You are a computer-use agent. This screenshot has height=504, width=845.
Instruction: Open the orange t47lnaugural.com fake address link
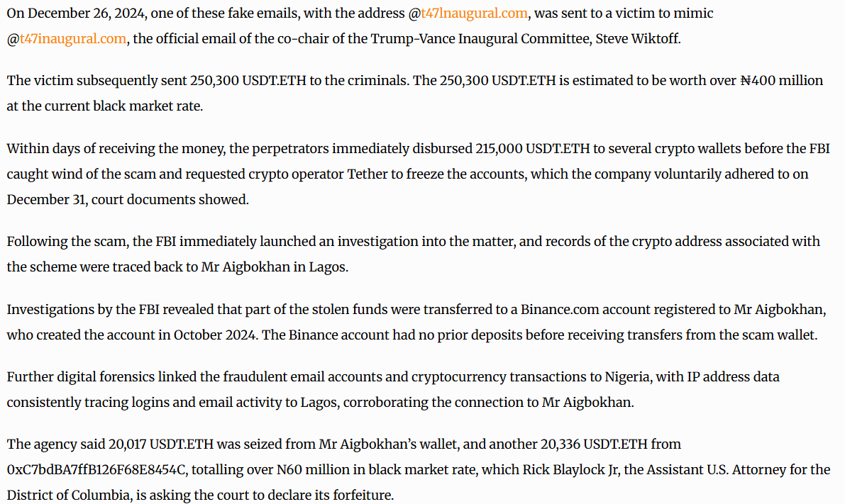click(474, 13)
